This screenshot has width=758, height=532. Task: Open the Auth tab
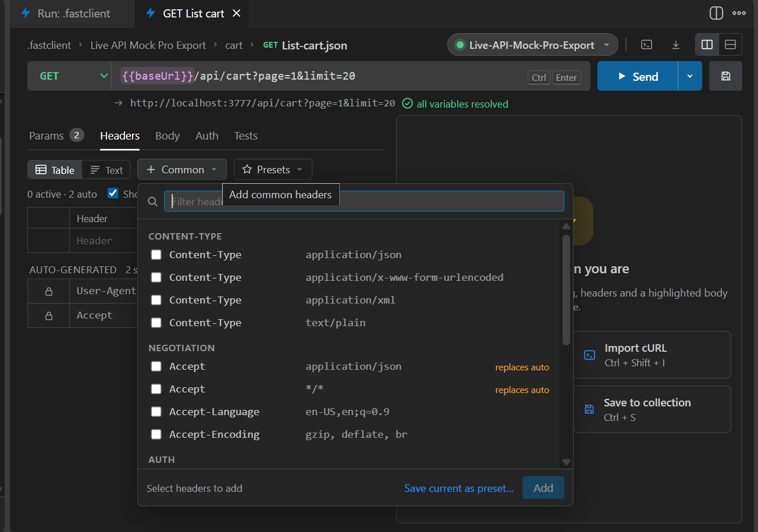207,135
